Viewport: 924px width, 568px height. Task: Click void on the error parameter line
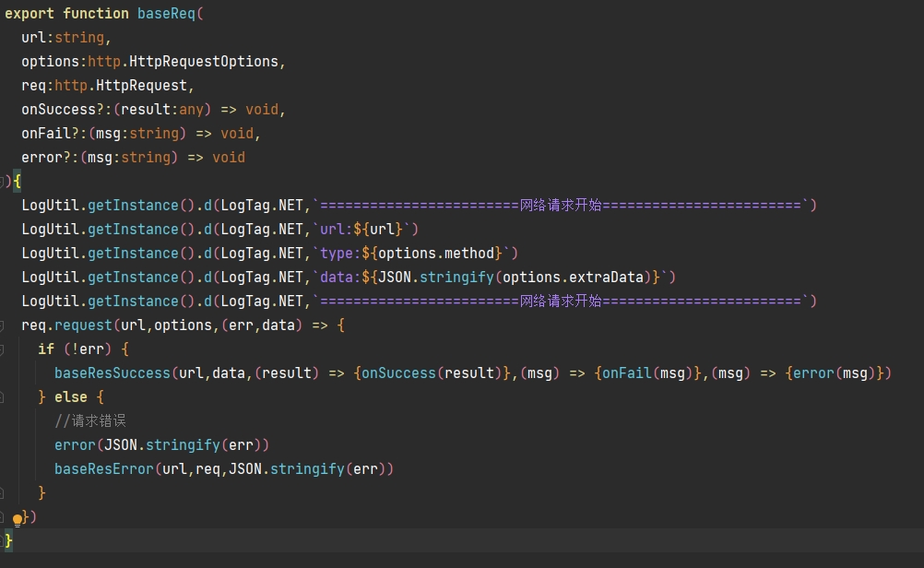pos(229,158)
